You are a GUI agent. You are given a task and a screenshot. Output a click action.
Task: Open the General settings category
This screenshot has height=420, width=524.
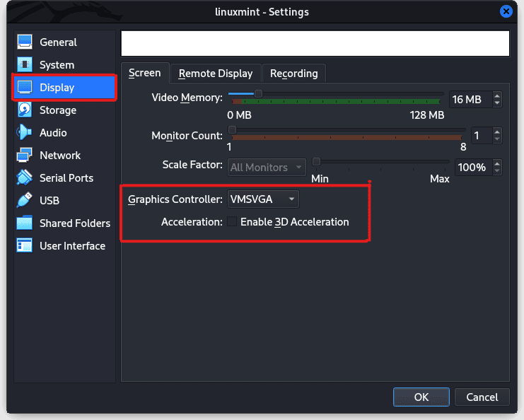tap(65, 42)
